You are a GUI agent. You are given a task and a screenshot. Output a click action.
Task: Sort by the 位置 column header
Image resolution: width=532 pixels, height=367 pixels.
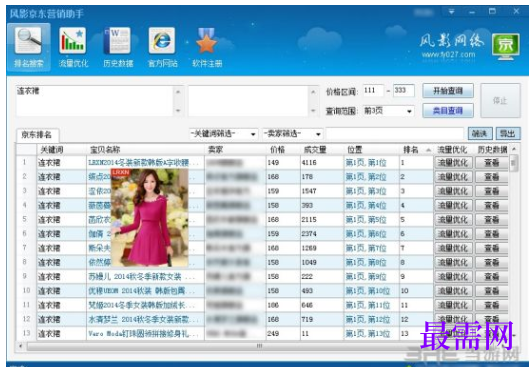(x=372, y=150)
